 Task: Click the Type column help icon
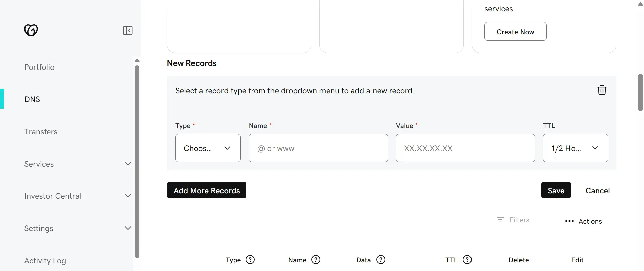[x=250, y=260]
